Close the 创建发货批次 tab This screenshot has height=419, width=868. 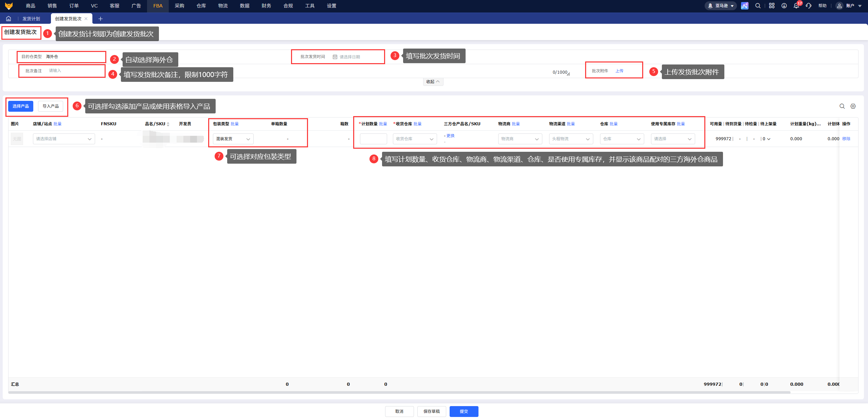86,19
